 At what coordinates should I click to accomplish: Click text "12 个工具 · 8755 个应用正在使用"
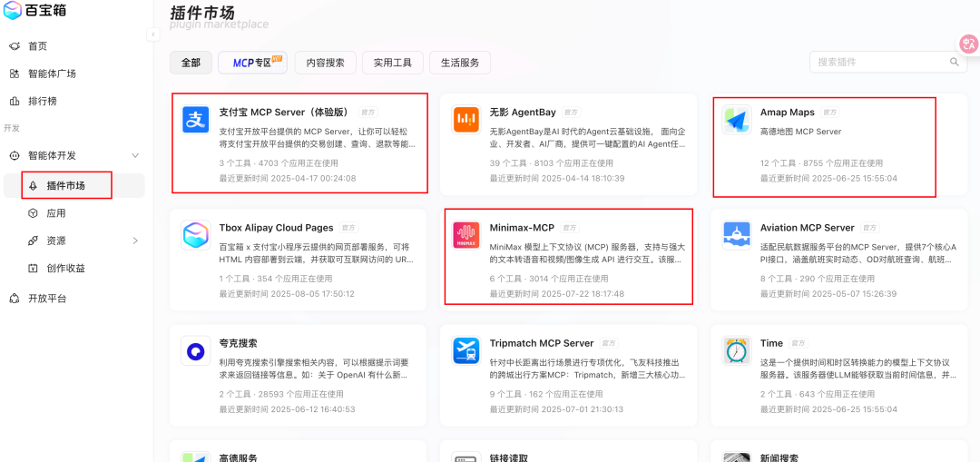coord(821,163)
